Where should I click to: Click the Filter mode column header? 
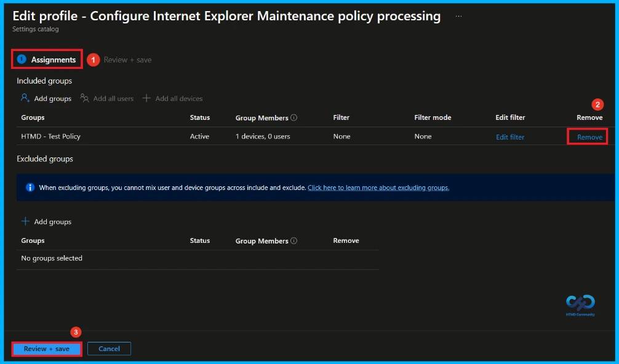pos(433,117)
